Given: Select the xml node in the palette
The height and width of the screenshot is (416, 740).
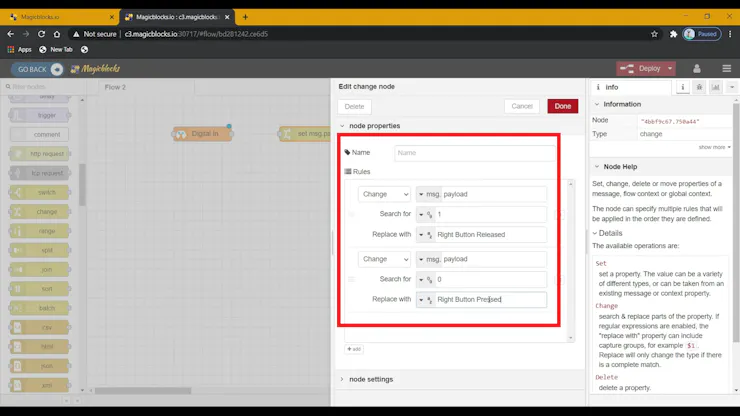Looking at the screenshot, I should (40, 385).
